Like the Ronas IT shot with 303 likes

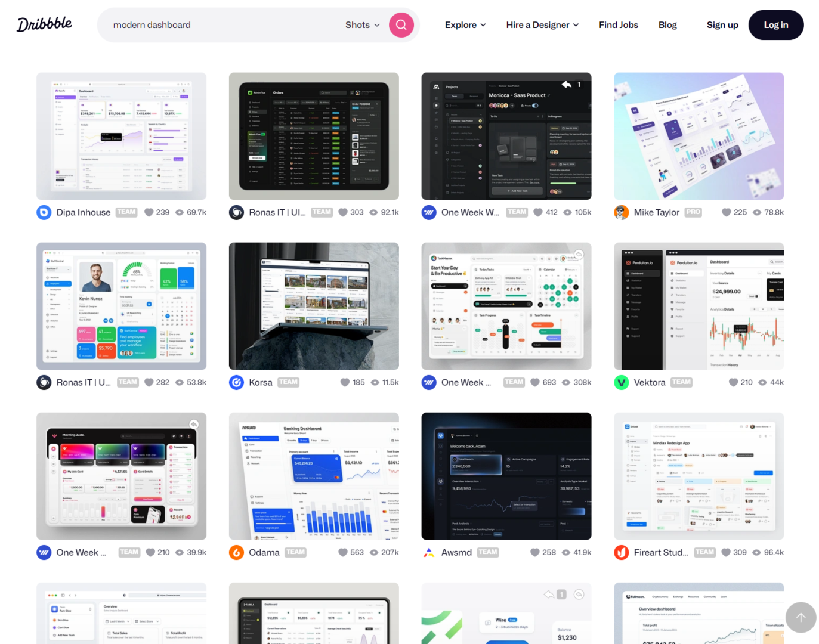pyautogui.click(x=343, y=212)
